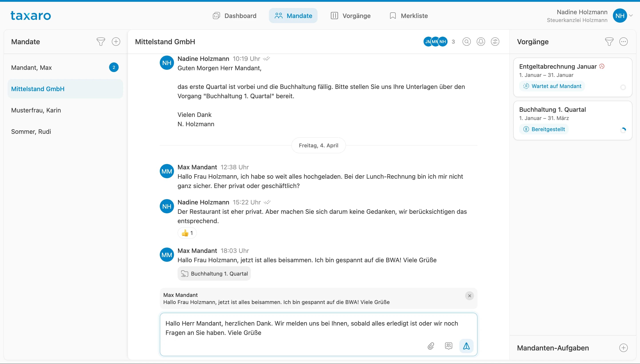
Task: Dismiss the quoted Max Mandant reply
Action: 469,296
